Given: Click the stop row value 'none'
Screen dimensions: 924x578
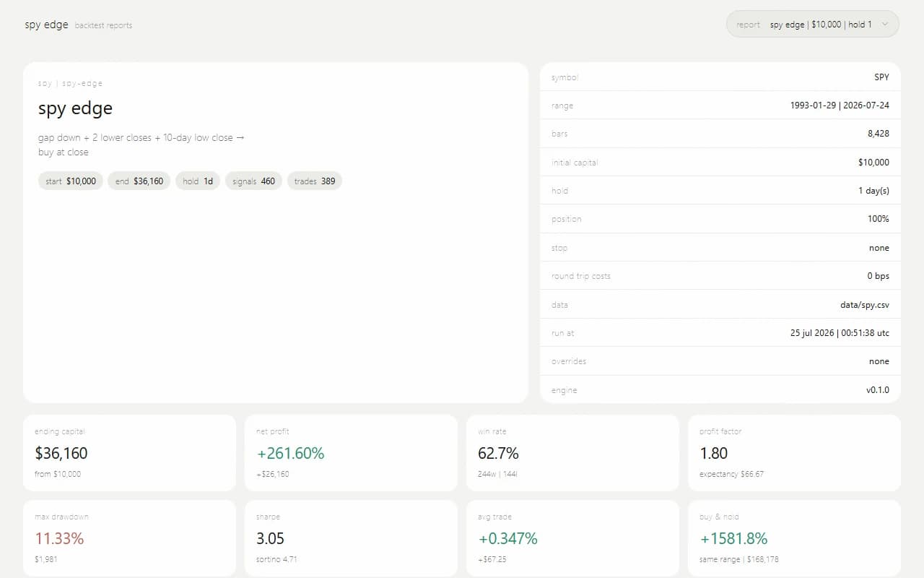Looking at the screenshot, I should pyautogui.click(x=879, y=248).
